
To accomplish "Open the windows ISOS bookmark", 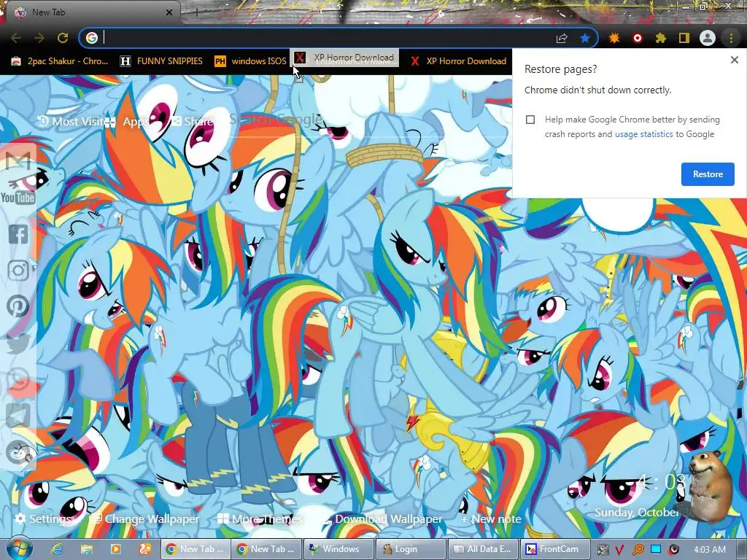I will [x=251, y=61].
